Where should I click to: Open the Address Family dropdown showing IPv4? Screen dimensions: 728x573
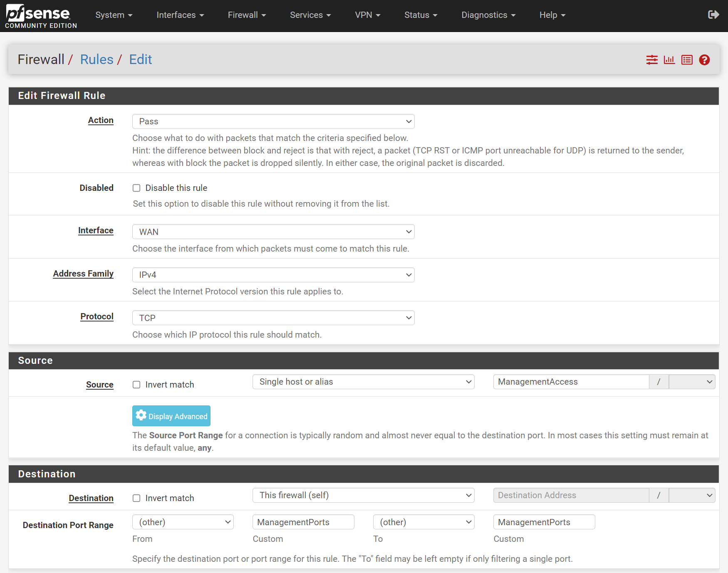[273, 275]
